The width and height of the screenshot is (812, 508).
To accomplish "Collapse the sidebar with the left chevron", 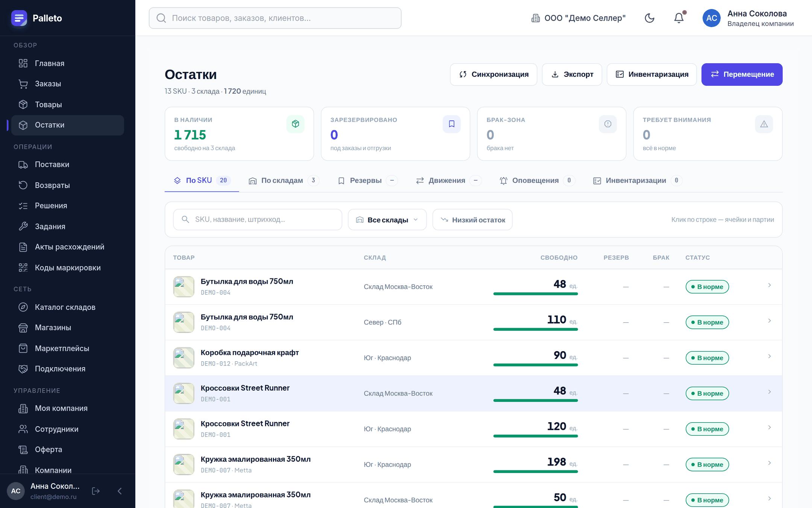I will 120,491.
